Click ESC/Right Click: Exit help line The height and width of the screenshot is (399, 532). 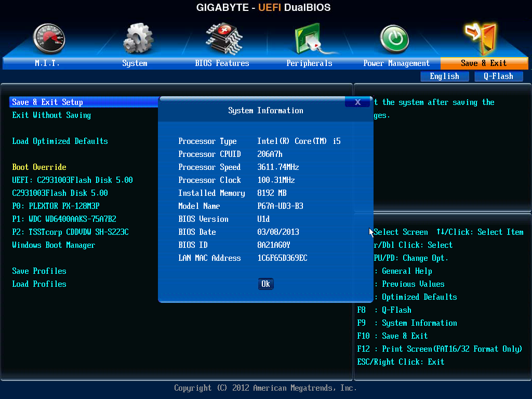401,362
